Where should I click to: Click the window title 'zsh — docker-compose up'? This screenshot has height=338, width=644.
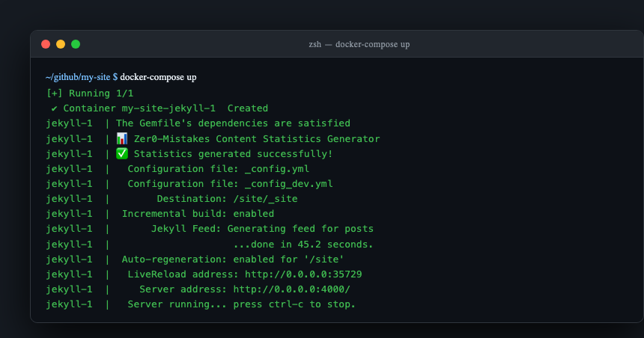pyautogui.click(x=359, y=44)
